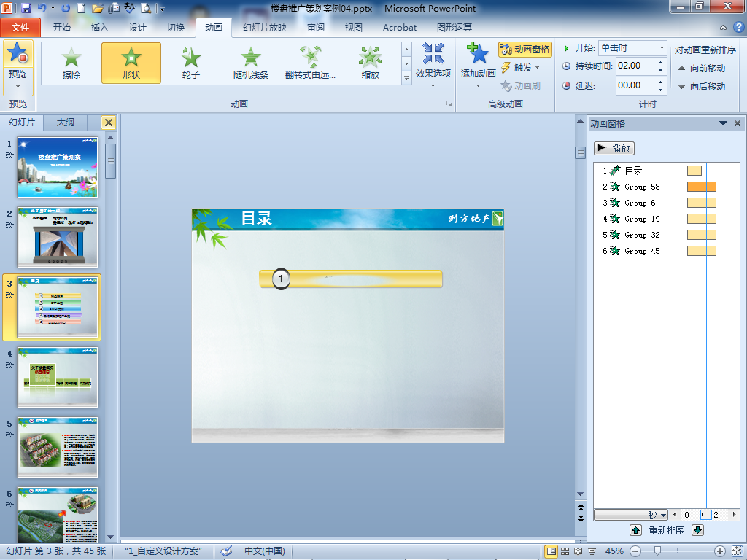Open the Slide Show (幻灯片放映) tab

[x=265, y=28]
